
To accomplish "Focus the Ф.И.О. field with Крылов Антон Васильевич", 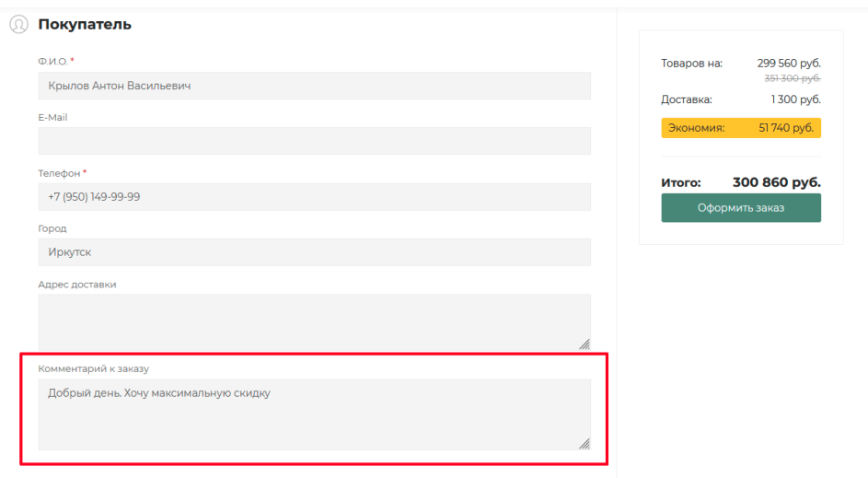I will (x=315, y=86).
